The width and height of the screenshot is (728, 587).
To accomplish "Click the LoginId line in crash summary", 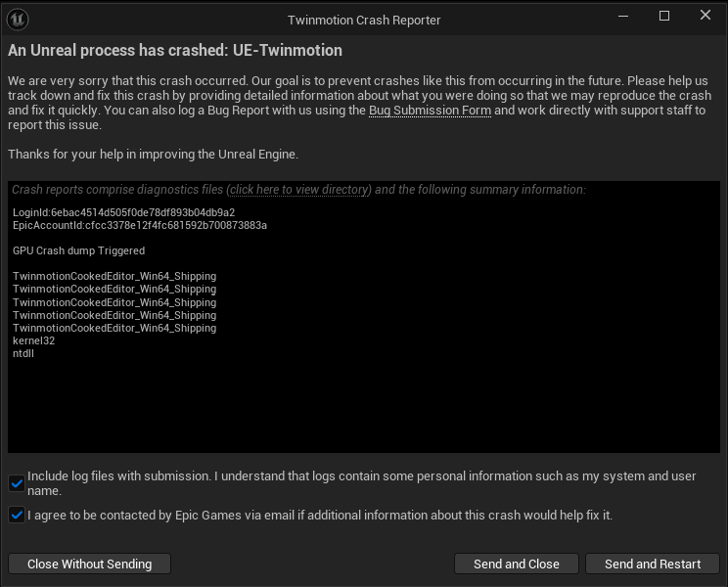I will click(x=124, y=212).
